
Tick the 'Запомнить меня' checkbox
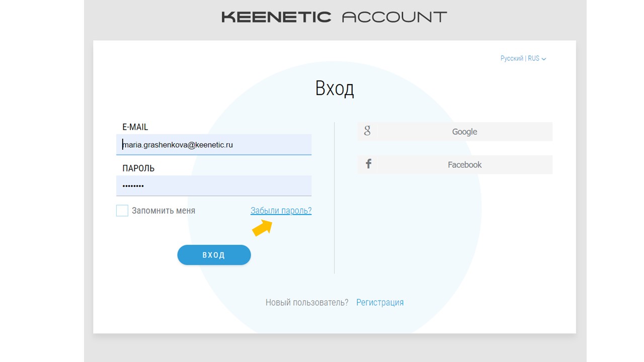point(122,211)
